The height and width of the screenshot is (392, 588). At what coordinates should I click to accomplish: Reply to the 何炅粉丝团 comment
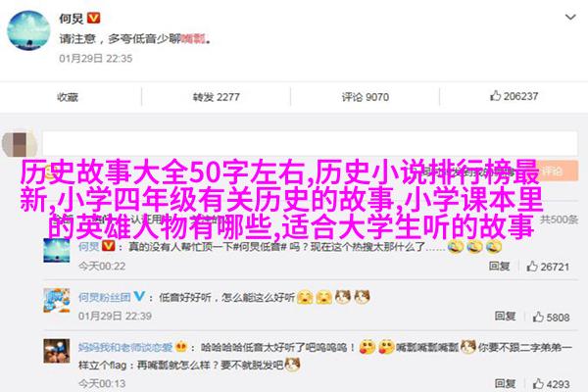coord(505,317)
